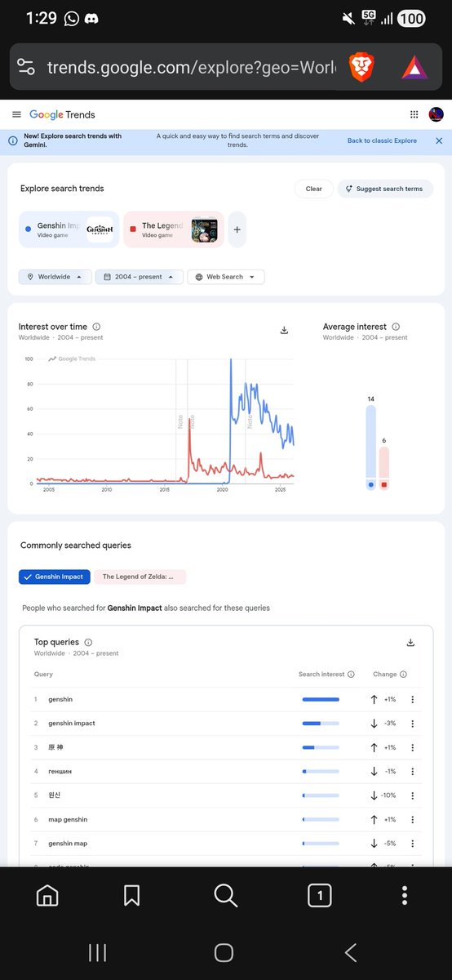Download the Interest over time chart

click(284, 330)
